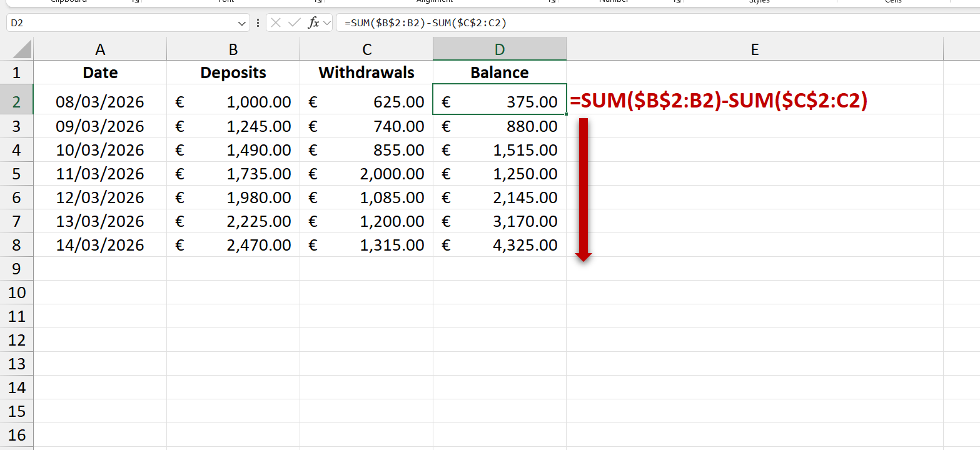Click the Deposits header cell

pos(233,72)
